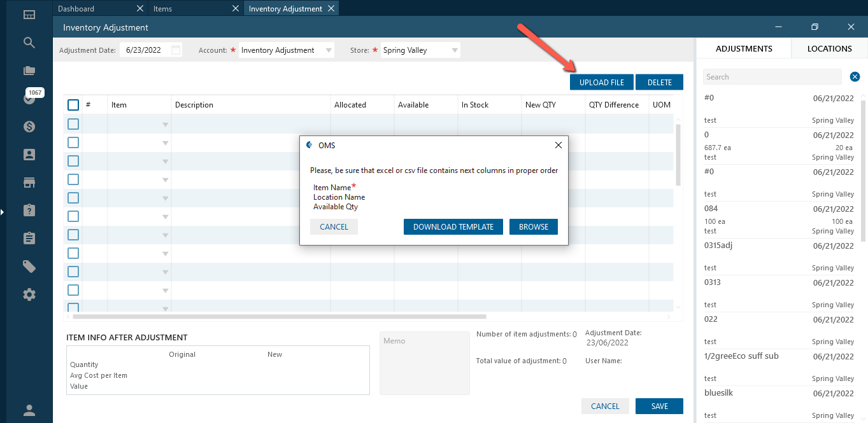Image resolution: width=868 pixels, height=423 pixels.
Task: Close the Inventory Adjustment tab
Action: coord(331,8)
